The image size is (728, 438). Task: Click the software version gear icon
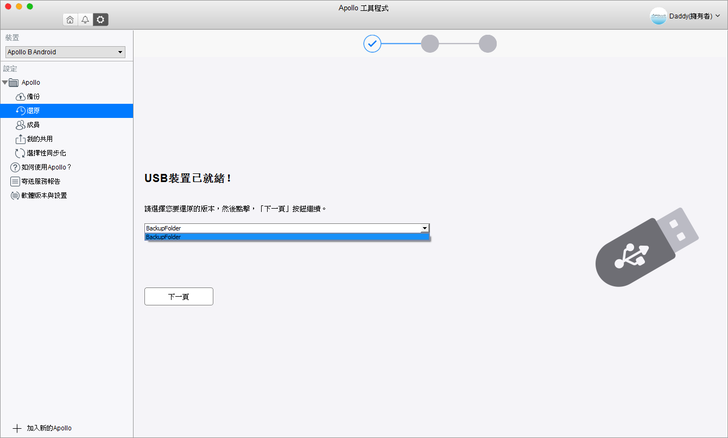[x=15, y=196]
